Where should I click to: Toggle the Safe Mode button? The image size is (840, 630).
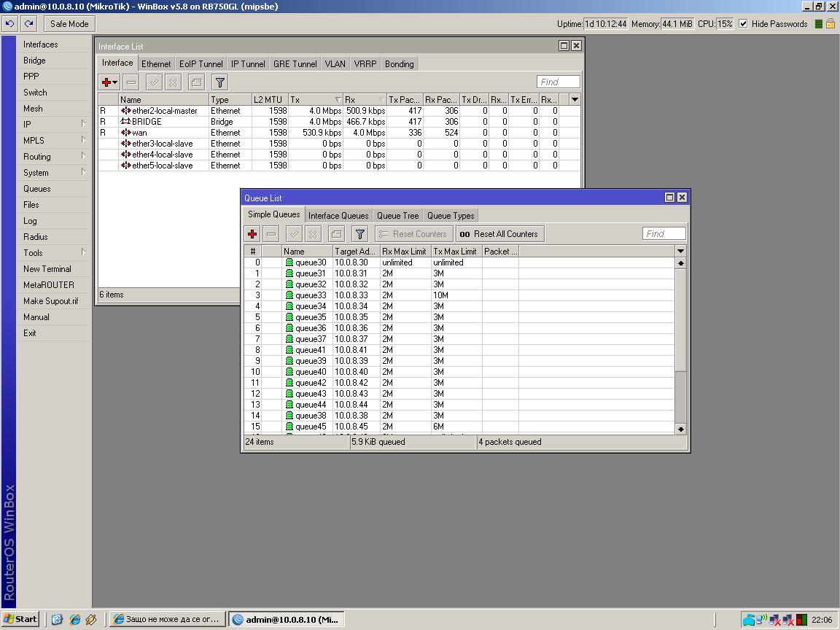69,24
